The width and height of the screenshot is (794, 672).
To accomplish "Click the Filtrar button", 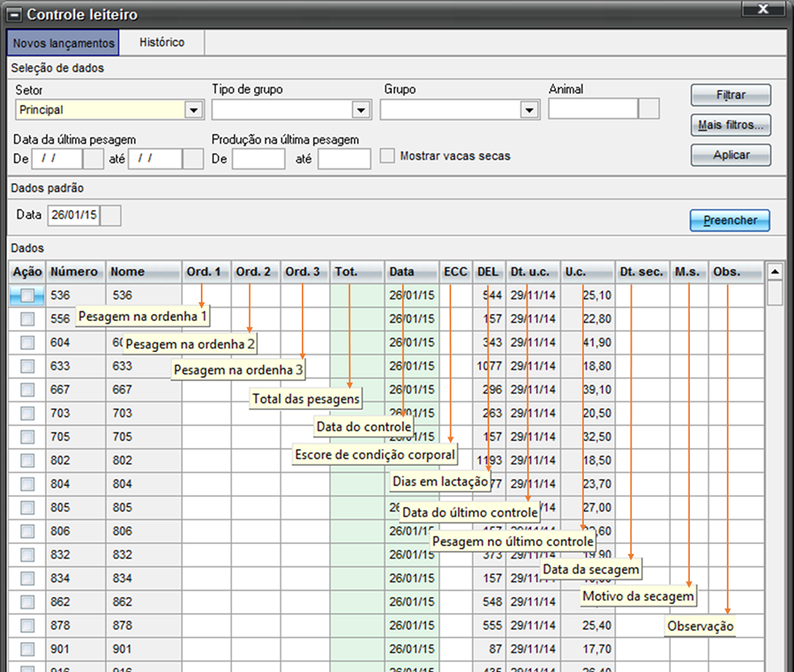I will pos(730,95).
